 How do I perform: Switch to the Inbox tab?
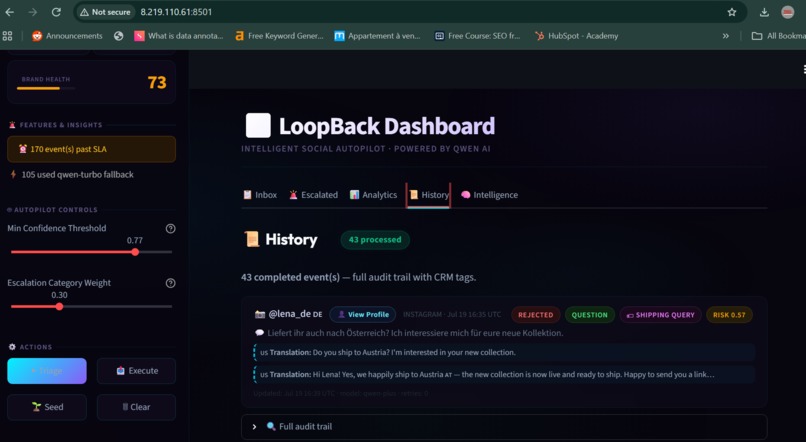260,195
